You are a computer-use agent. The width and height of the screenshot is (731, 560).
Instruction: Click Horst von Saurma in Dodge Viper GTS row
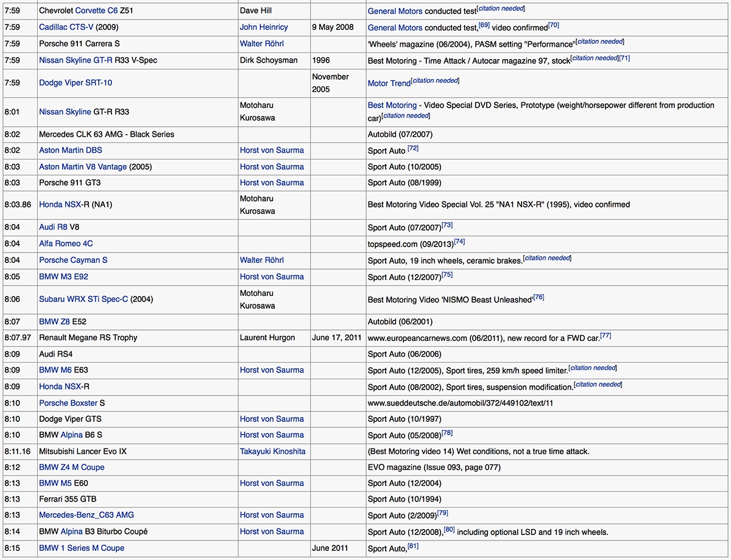[272, 418]
